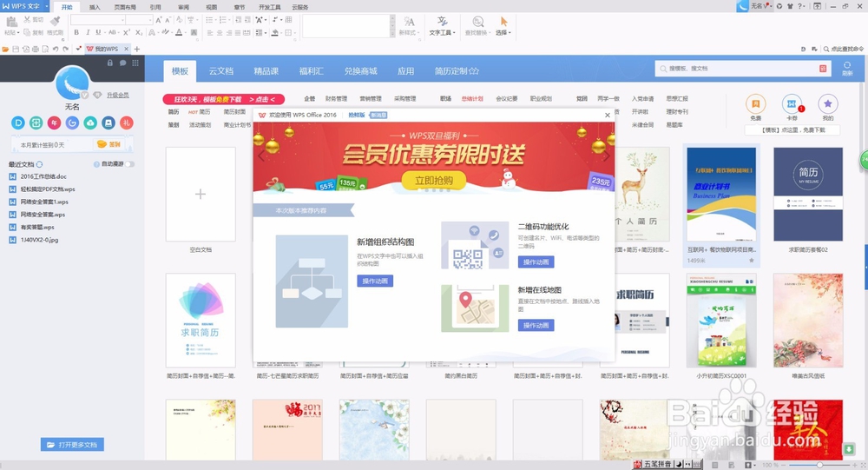Screen dimensions: 868x470
Task: Click the Increase font size icon
Action: click(159, 20)
